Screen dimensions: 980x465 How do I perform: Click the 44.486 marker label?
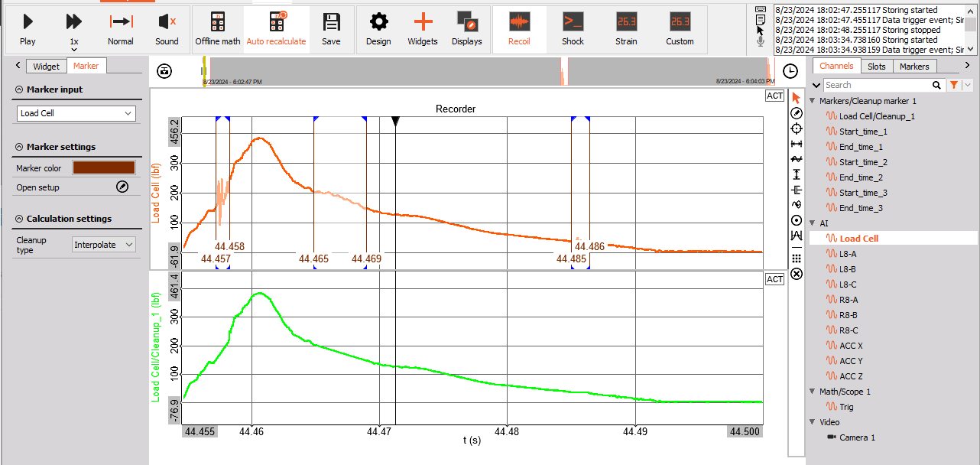point(589,246)
